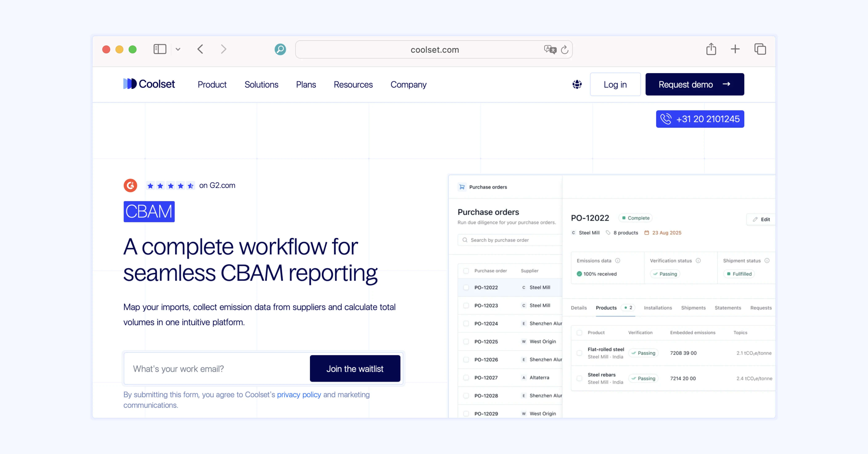Open the Solutions menu
Image resolution: width=868 pixels, height=454 pixels.
click(x=261, y=84)
